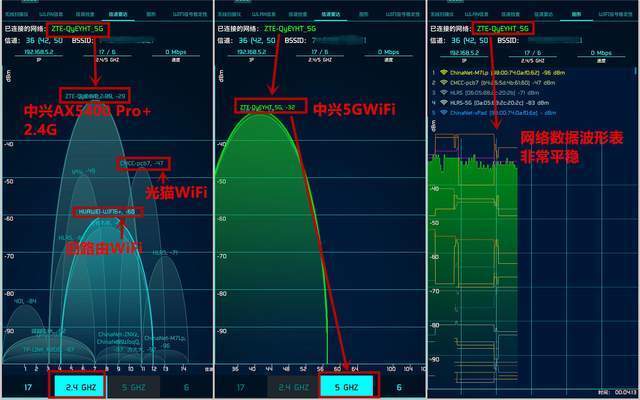This screenshot has width=640, height=400.
Task: Switch to the 信道雷达 tab in right panel
Action: coord(544,14)
